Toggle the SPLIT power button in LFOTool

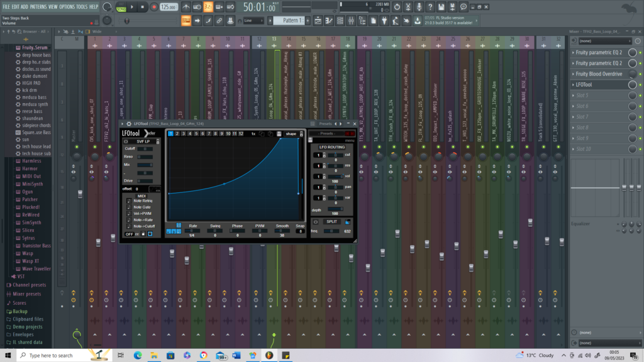pyautogui.click(x=316, y=222)
